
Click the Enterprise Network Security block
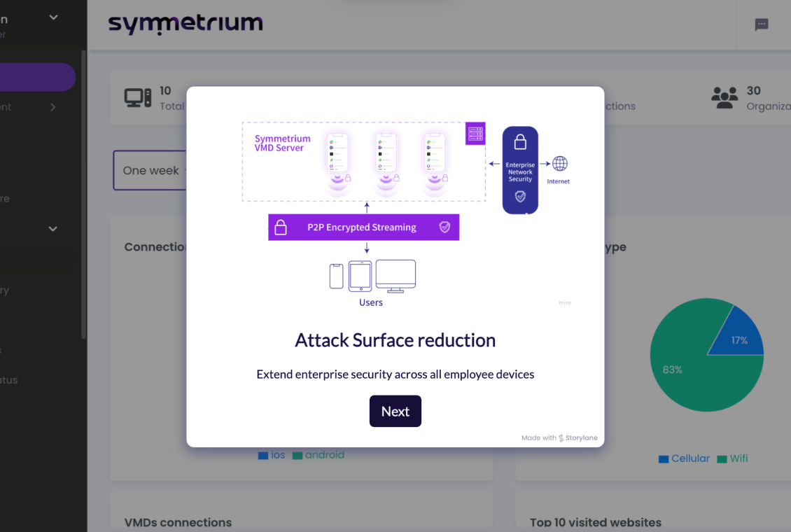[520, 170]
